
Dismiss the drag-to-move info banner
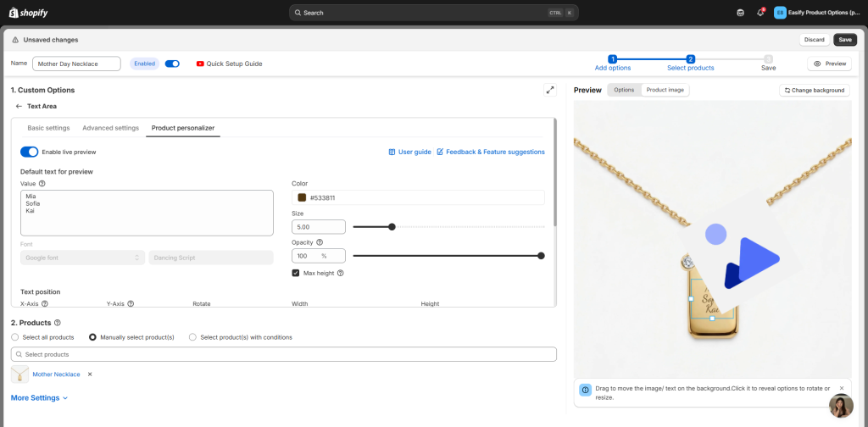pyautogui.click(x=841, y=388)
